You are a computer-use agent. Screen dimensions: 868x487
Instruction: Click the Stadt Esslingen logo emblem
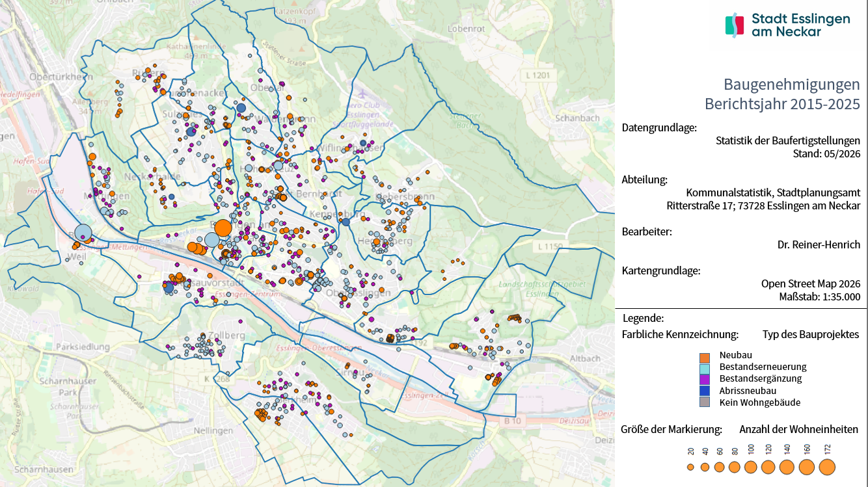pyautogui.click(x=735, y=25)
